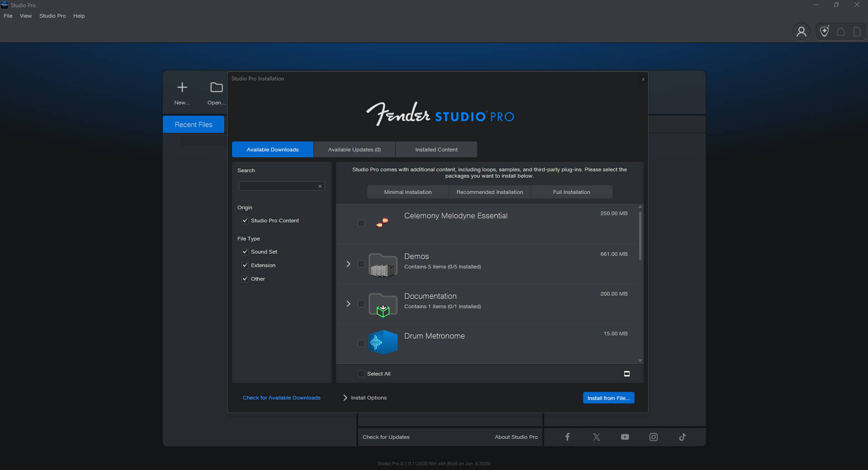Open the Studio Pro menu
The height and width of the screenshot is (470, 868).
click(x=52, y=16)
